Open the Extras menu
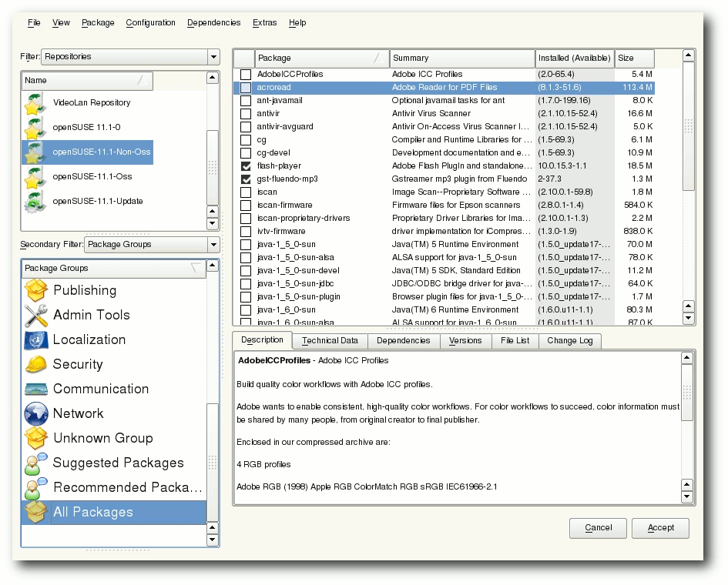 (x=265, y=23)
